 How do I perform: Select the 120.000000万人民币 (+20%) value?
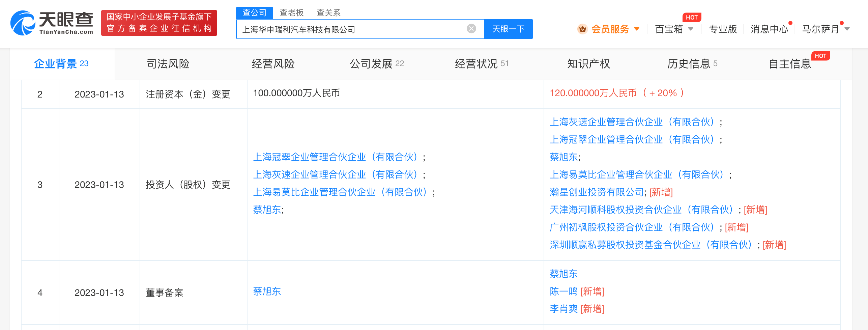click(x=617, y=93)
